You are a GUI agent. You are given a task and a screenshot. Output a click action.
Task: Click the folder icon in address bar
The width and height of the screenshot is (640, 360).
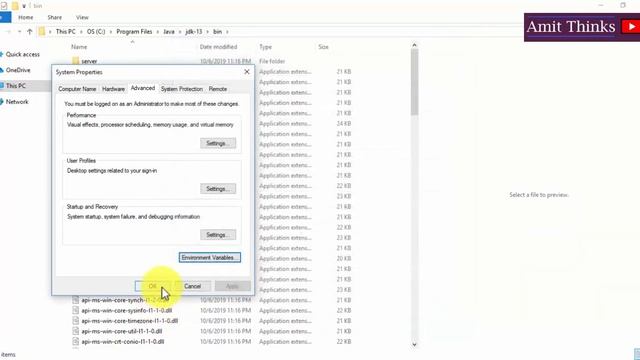click(x=42, y=31)
